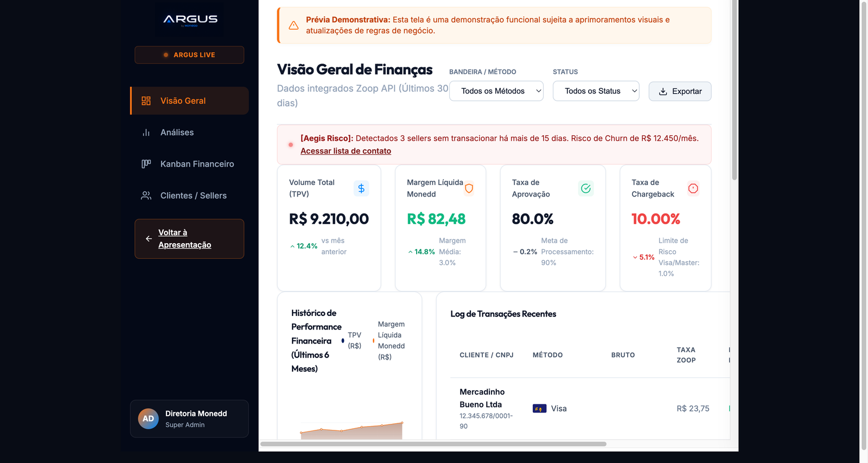Click the horizontal scrollbar at bottom
The height and width of the screenshot is (463, 868).
click(433, 444)
